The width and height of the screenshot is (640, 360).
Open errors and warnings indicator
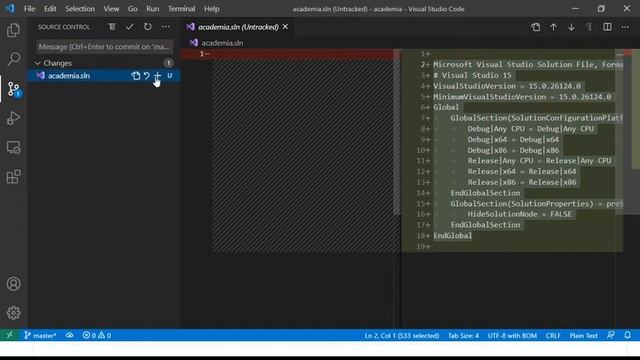(x=97, y=336)
